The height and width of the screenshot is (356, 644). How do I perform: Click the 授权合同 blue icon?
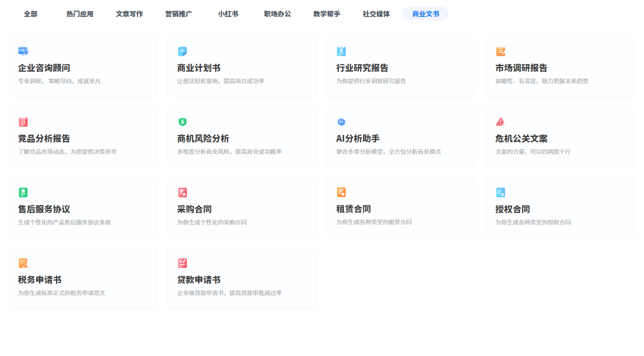point(501,193)
